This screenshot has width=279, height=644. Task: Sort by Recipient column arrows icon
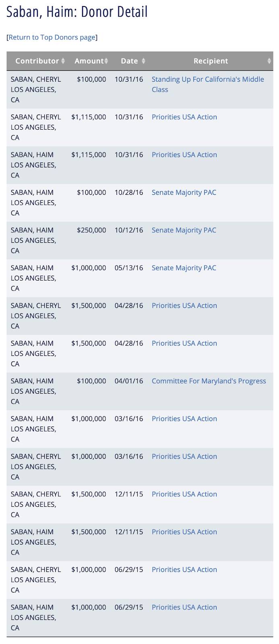click(269, 61)
